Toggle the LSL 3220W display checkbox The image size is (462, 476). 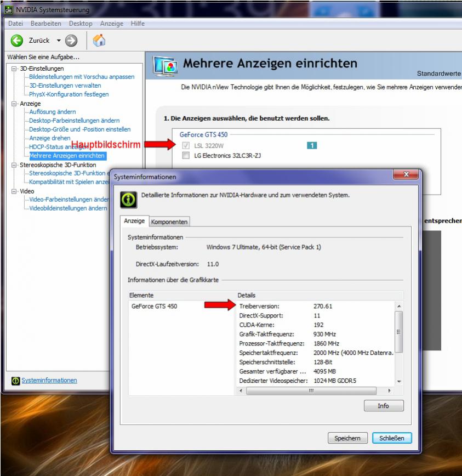(x=186, y=145)
